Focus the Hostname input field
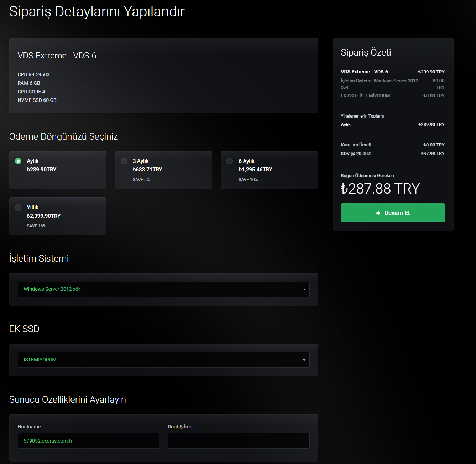This screenshot has width=476, height=464. tap(89, 441)
